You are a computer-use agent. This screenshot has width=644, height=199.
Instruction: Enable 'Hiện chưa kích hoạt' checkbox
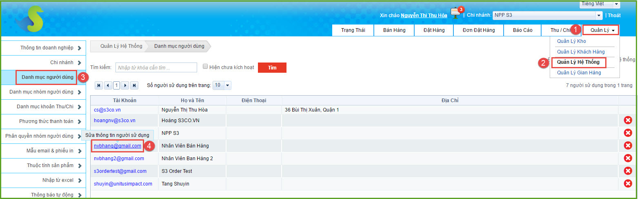coord(205,67)
